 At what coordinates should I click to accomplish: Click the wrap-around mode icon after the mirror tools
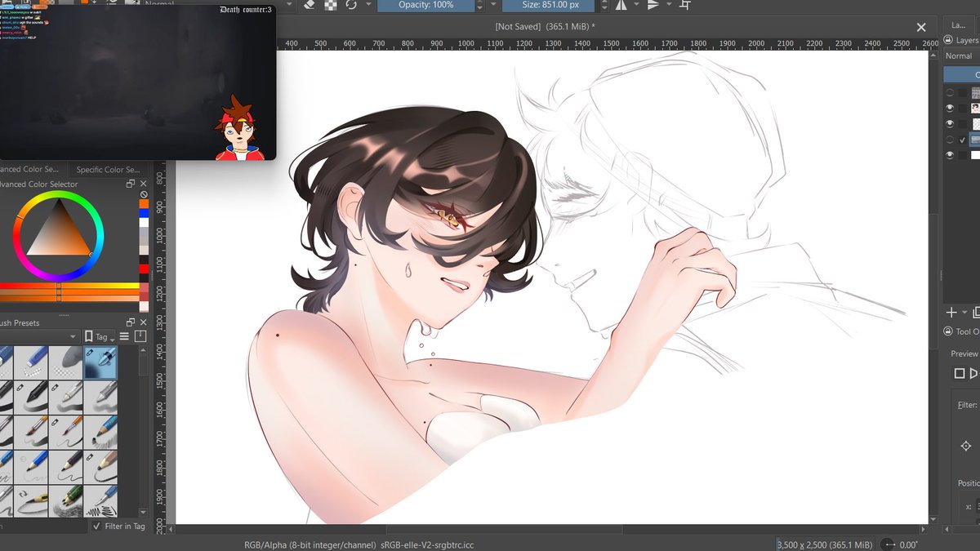(684, 5)
